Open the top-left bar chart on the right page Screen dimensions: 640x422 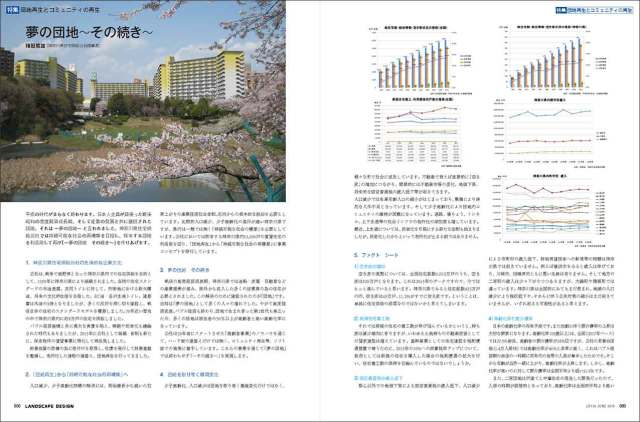[420, 60]
